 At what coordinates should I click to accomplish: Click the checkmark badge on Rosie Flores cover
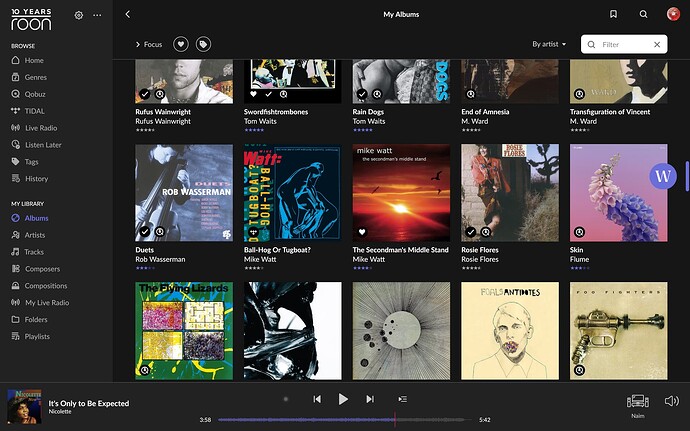[471, 232]
